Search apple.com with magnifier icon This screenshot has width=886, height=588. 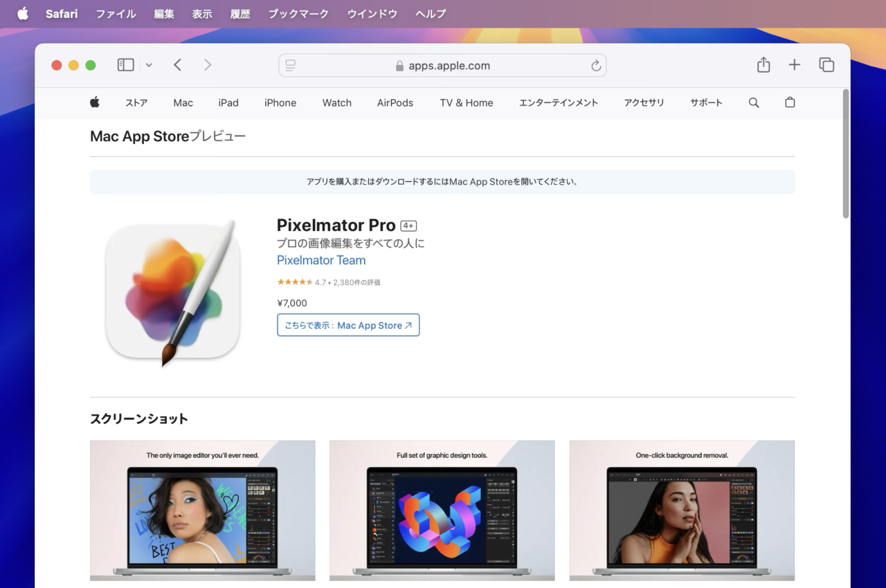pyautogui.click(x=754, y=102)
